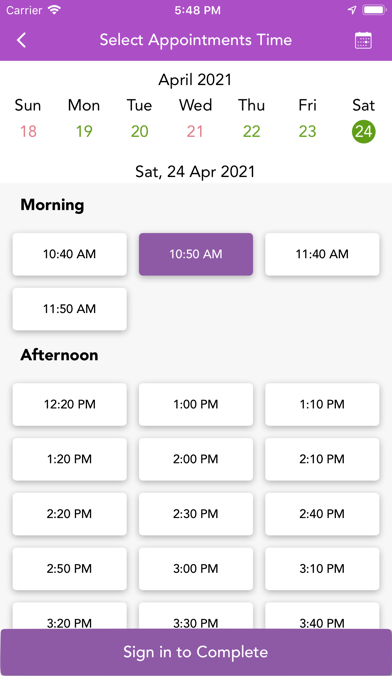Select the 2:10 PM appointment slot

pos(322,459)
